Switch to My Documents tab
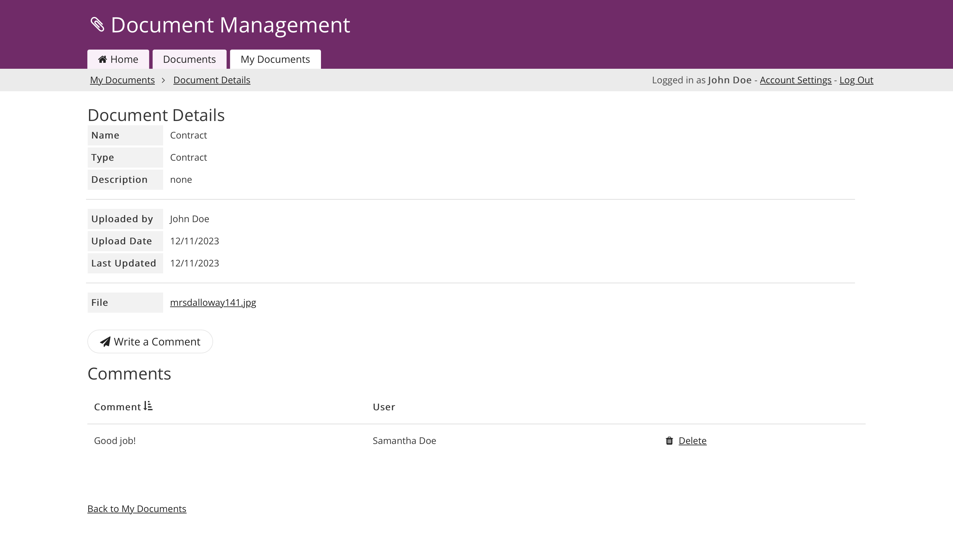Screen dimensions: 953x560 [275, 59]
